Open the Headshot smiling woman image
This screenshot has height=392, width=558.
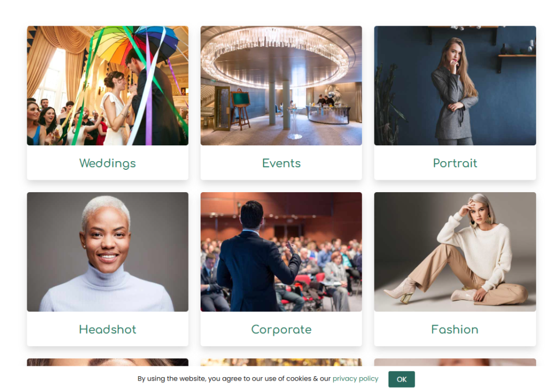click(107, 252)
